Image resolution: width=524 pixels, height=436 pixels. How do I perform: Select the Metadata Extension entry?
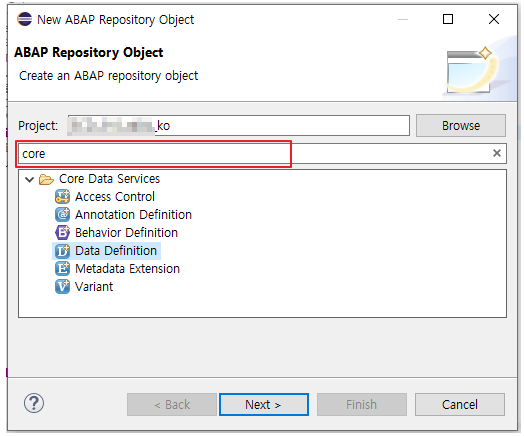(127, 269)
